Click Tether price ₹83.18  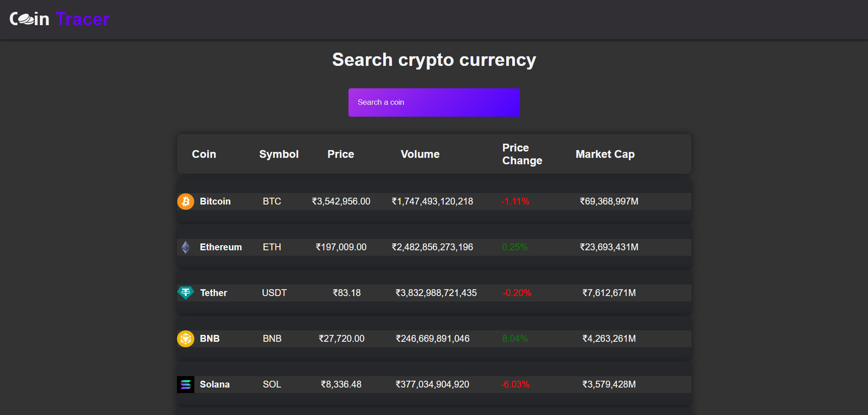(x=347, y=293)
